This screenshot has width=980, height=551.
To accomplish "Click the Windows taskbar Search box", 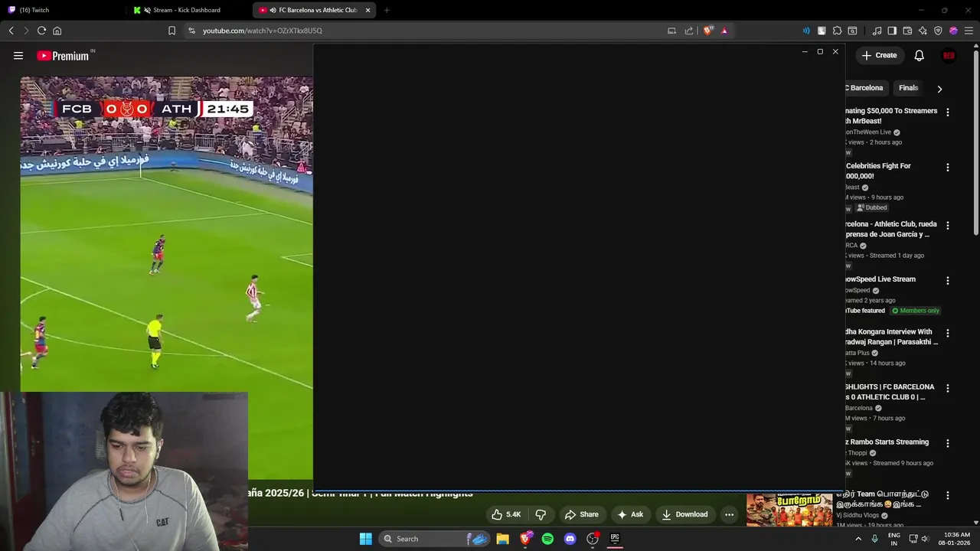I will pyautogui.click(x=434, y=539).
